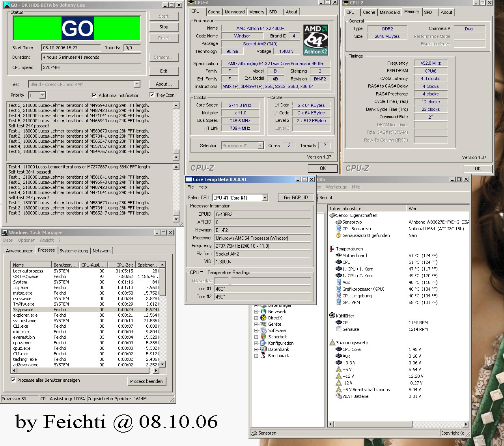Click the About... button in ORTHOS
The width and height of the screenshot is (504, 446).
pos(164,84)
